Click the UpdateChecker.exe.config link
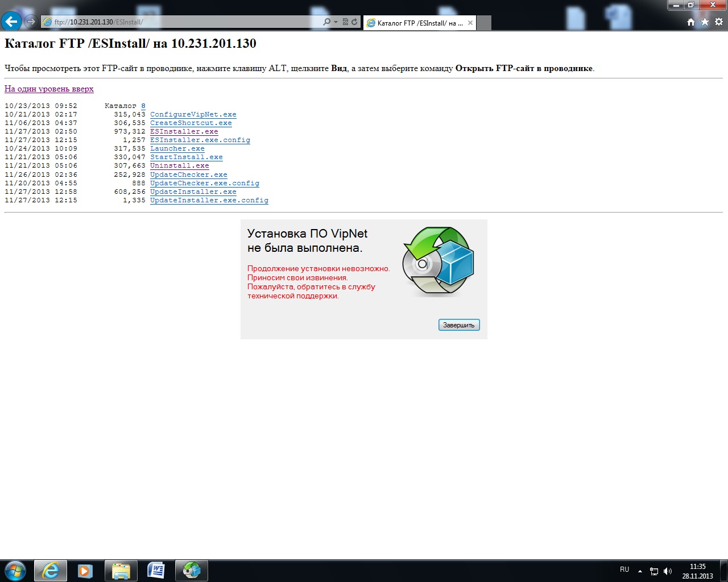The width and height of the screenshot is (728, 582). (204, 183)
